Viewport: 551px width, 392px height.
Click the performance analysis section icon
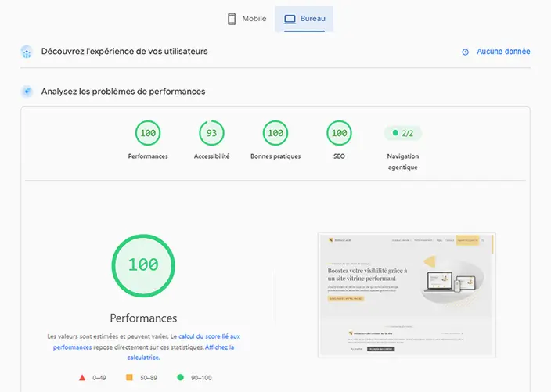[27, 92]
